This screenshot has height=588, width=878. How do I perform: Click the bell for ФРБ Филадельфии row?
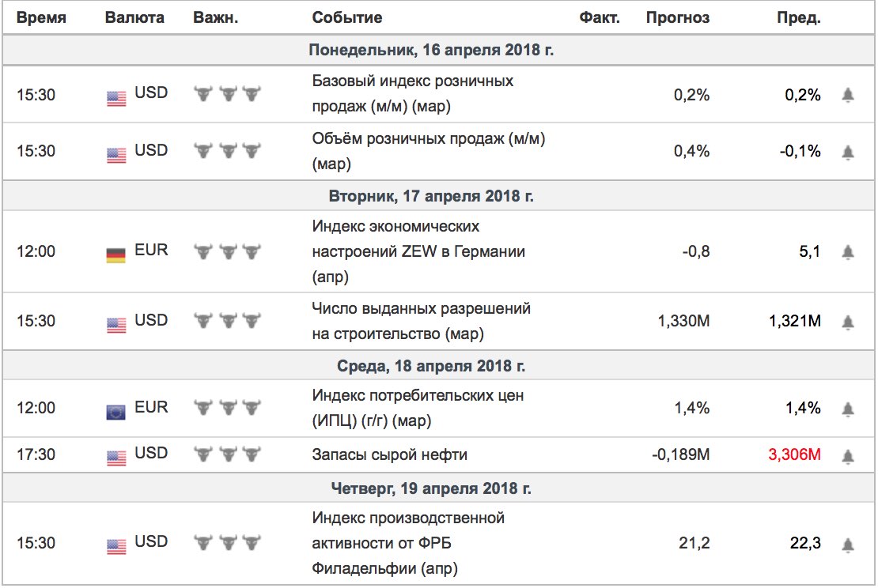(x=848, y=545)
